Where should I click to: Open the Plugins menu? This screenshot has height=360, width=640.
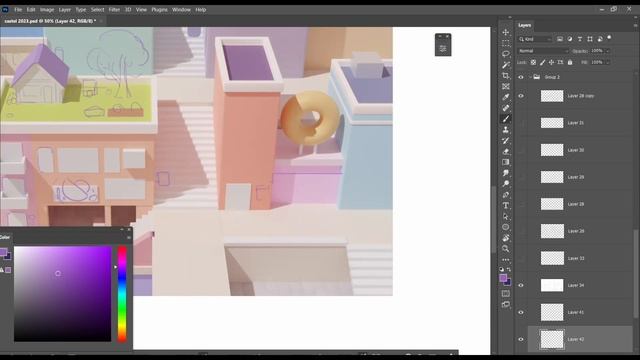[x=159, y=9]
